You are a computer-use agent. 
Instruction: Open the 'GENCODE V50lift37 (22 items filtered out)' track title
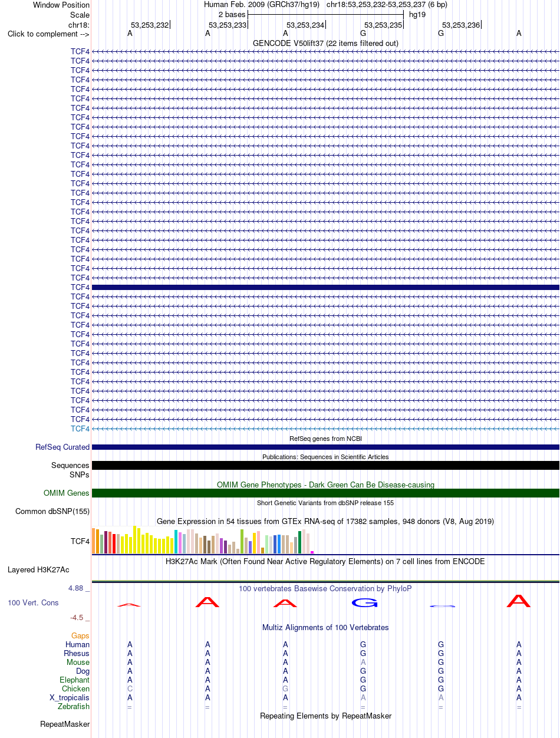[x=325, y=44]
